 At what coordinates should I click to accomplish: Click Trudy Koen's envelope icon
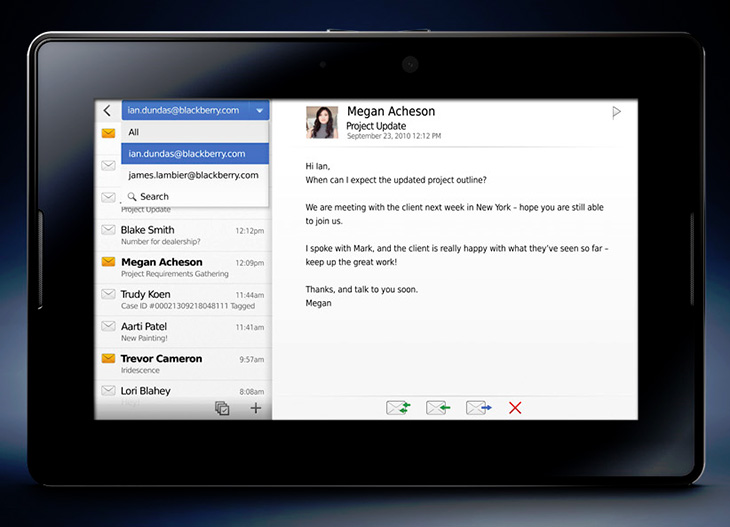[108, 294]
